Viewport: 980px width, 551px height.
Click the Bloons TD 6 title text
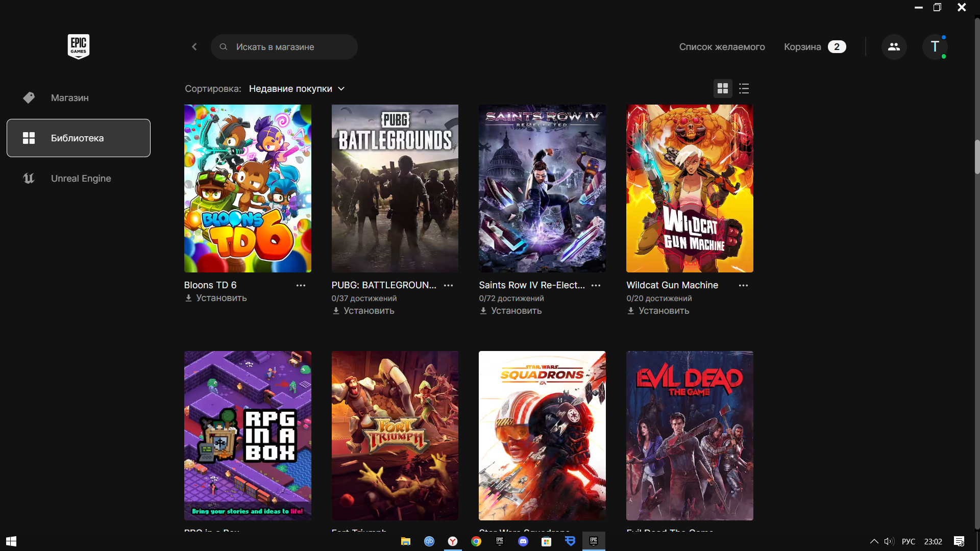tap(210, 285)
